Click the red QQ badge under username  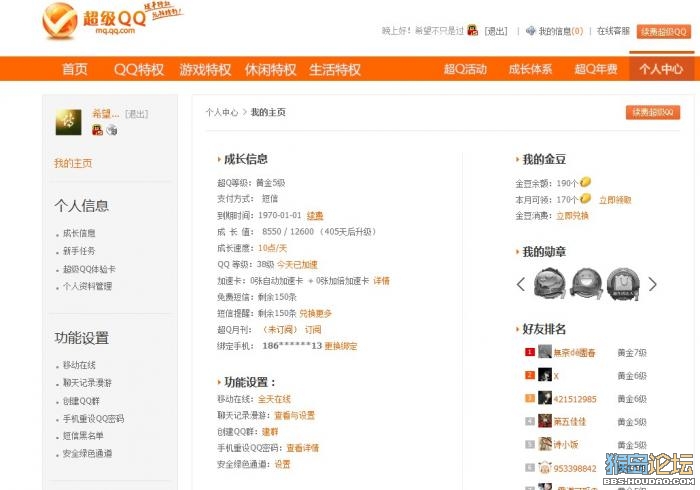click(97, 130)
